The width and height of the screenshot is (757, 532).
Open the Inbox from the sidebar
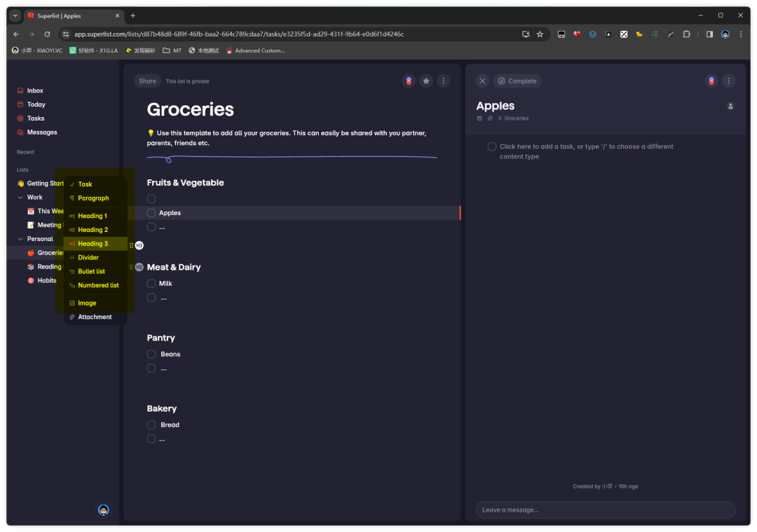point(35,90)
